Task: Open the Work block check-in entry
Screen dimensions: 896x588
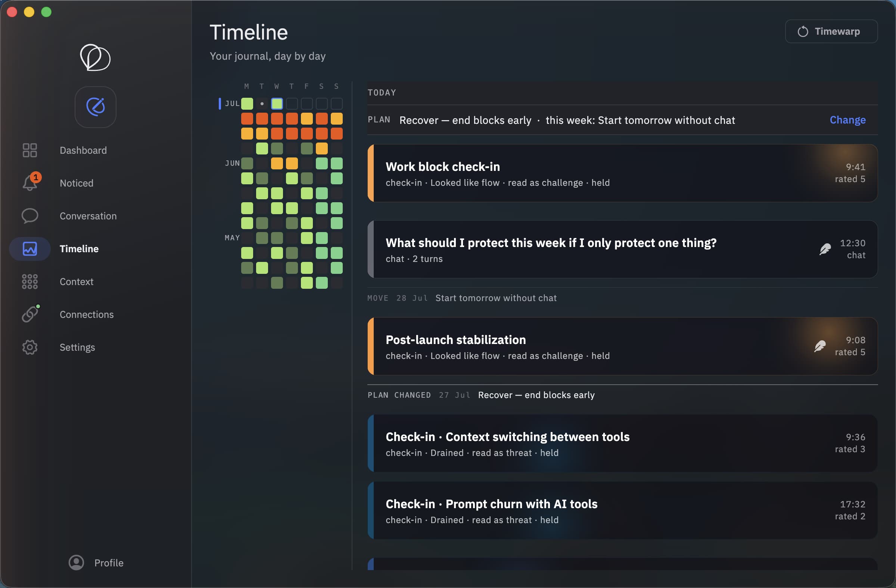Action: tap(622, 173)
